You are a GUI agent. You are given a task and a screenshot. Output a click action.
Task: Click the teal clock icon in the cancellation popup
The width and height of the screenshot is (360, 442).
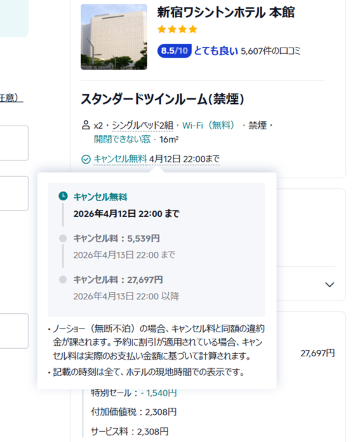63,196
